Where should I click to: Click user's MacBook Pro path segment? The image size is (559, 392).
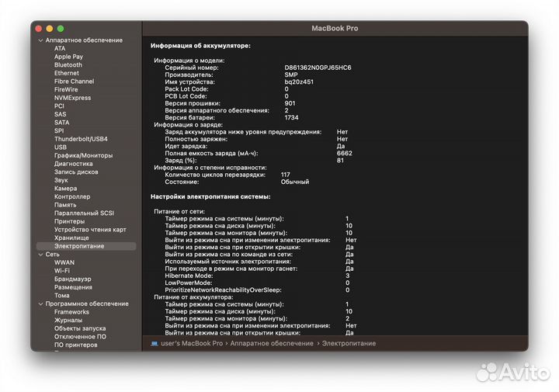(x=192, y=344)
